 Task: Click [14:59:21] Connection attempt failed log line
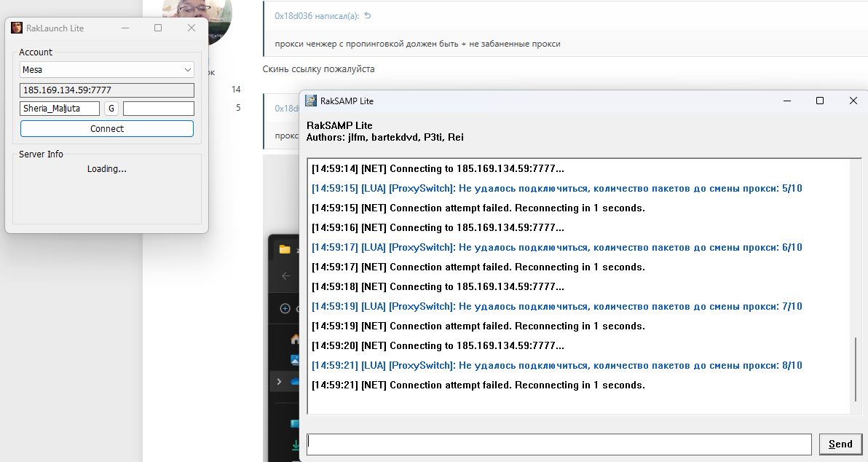pos(478,385)
